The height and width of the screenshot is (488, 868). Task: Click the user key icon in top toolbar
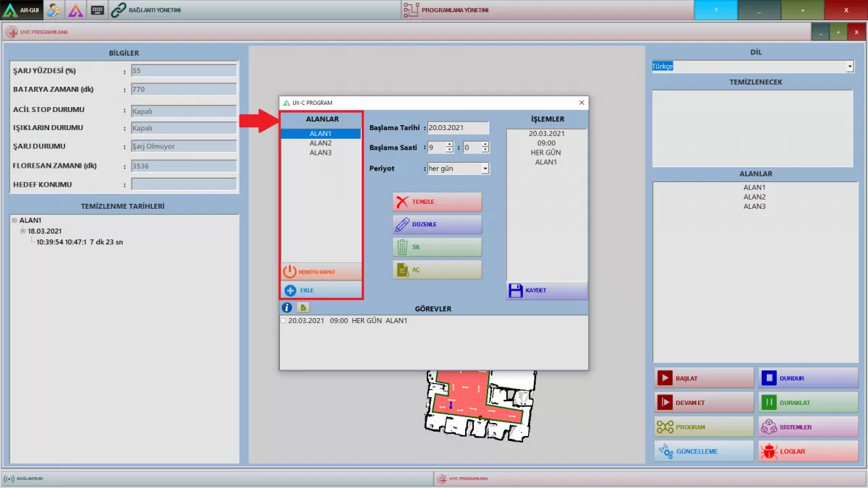coord(54,10)
